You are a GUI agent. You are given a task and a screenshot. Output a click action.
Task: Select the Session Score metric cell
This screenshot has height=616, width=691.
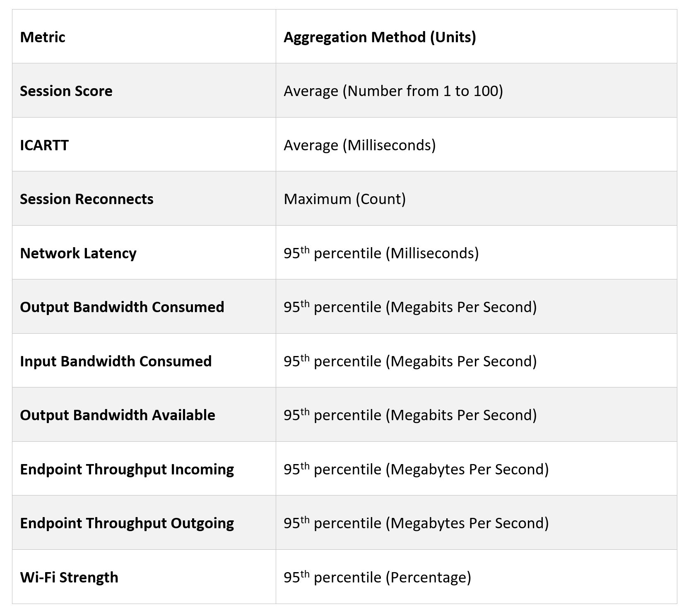coord(66,91)
